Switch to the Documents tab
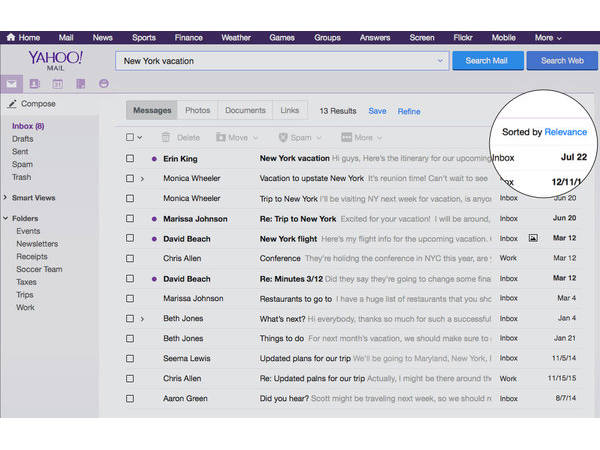The width and height of the screenshot is (600, 450). [x=245, y=110]
